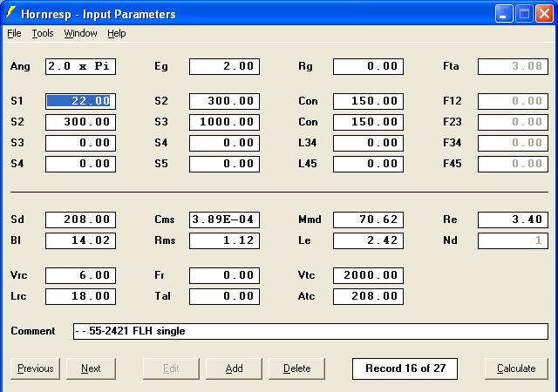Select the Rg input field
This screenshot has height=392, width=558.
point(368,66)
